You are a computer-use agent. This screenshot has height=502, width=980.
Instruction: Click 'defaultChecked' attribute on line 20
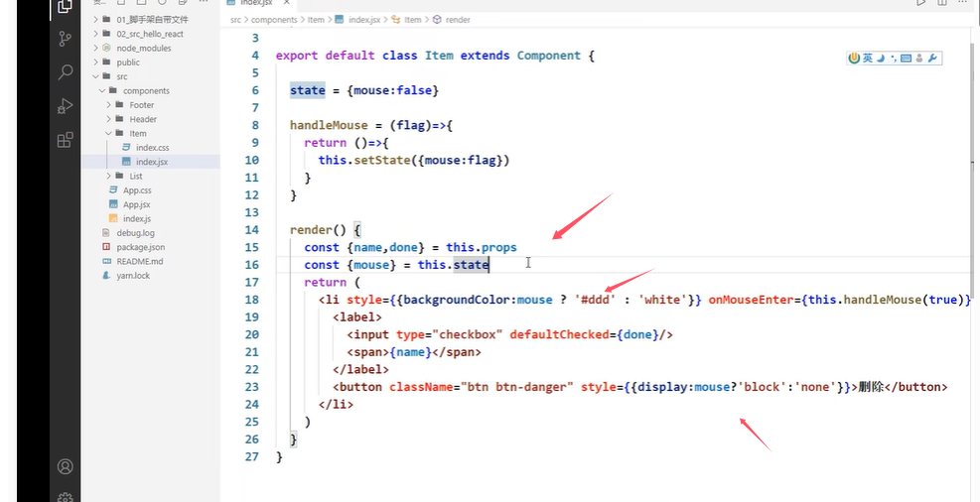(559, 334)
